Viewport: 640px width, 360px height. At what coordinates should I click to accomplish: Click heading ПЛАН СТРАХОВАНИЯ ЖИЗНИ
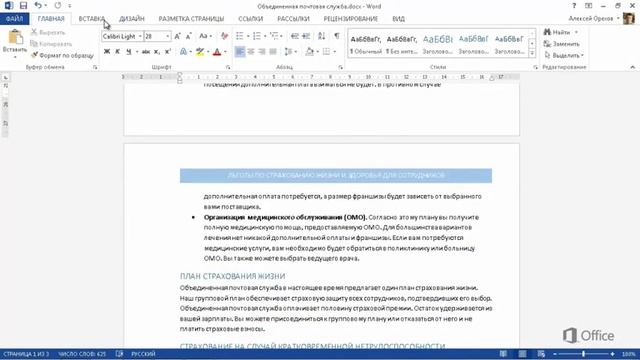(233, 276)
